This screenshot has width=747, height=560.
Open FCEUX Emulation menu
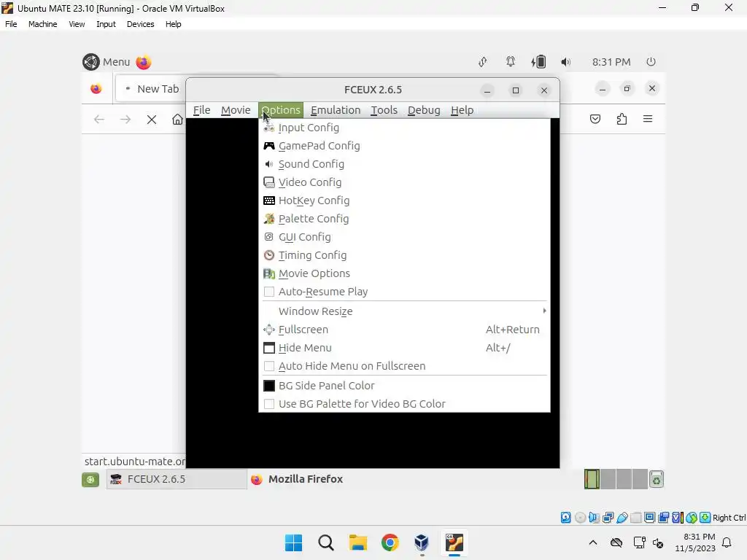pos(336,110)
